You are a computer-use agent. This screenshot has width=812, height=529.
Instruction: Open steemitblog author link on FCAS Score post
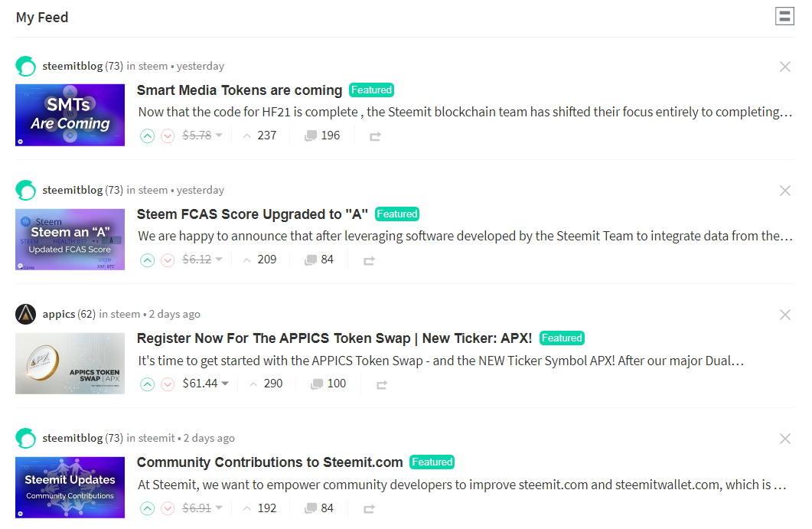tap(73, 190)
